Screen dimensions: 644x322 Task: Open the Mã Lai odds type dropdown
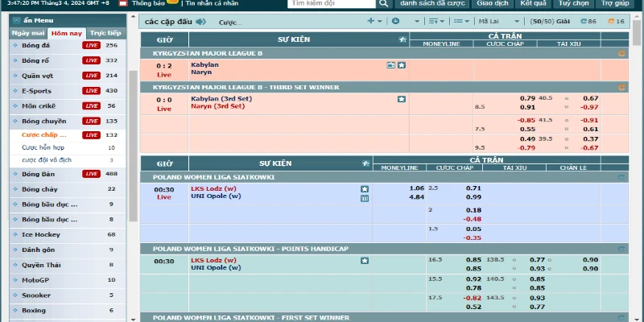pyautogui.click(x=498, y=22)
